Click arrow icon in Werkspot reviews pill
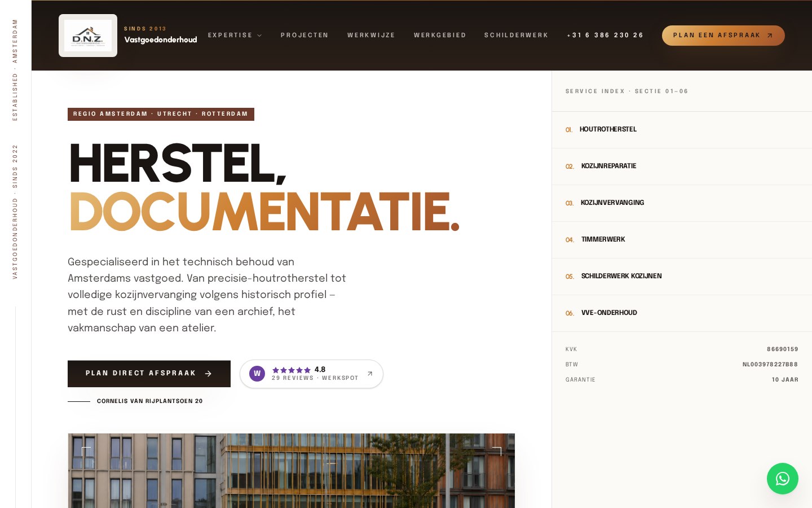 [x=370, y=374]
